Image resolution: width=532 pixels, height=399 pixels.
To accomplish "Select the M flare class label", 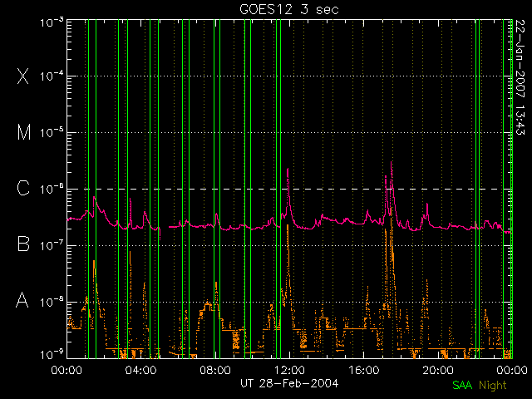I will pyautogui.click(x=24, y=132).
